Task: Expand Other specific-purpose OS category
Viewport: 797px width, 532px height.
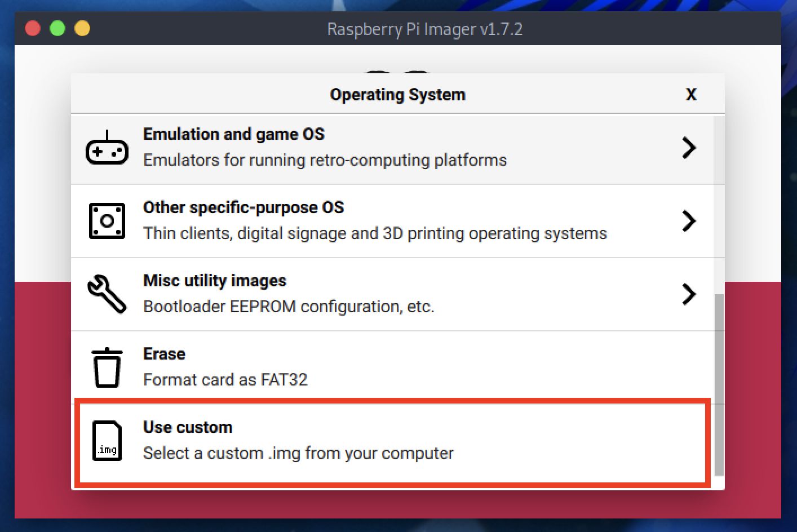Action: coord(689,221)
